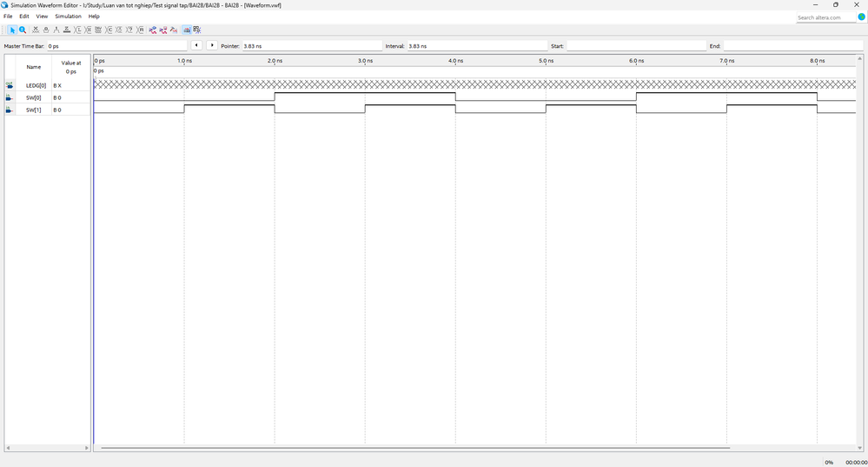This screenshot has width=868, height=467.
Task: Move time bar to previous transition
Action: pyautogui.click(x=196, y=45)
